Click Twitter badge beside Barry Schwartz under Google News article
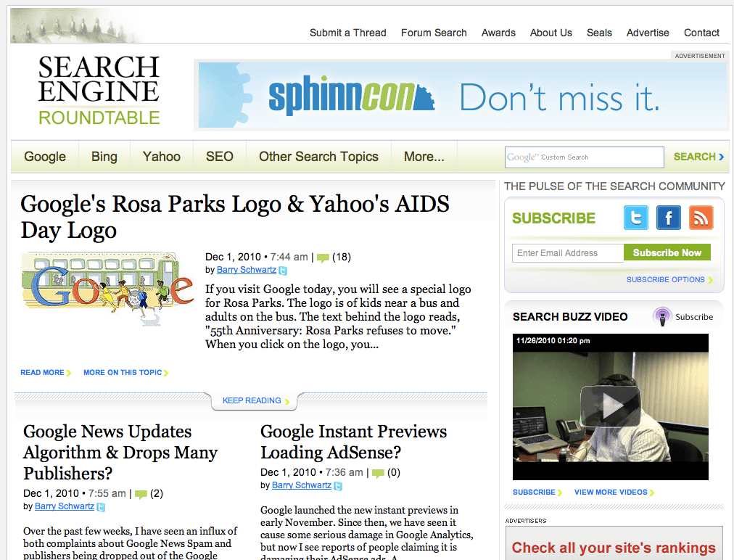734x560 pixels. pos(101,506)
